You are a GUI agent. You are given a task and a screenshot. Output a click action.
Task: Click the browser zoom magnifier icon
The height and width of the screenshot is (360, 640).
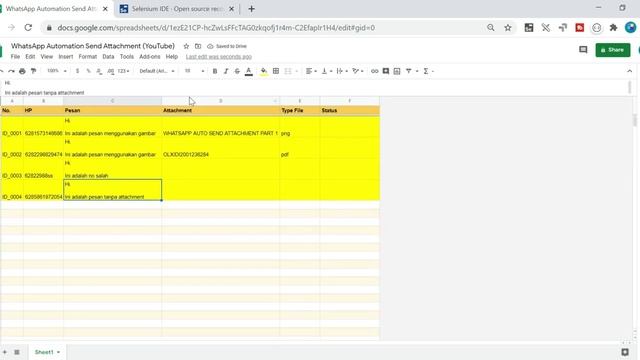click(x=491, y=28)
